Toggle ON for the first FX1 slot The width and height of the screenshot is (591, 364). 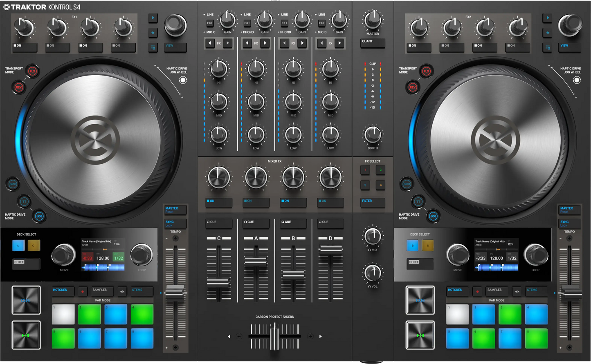(25, 46)
